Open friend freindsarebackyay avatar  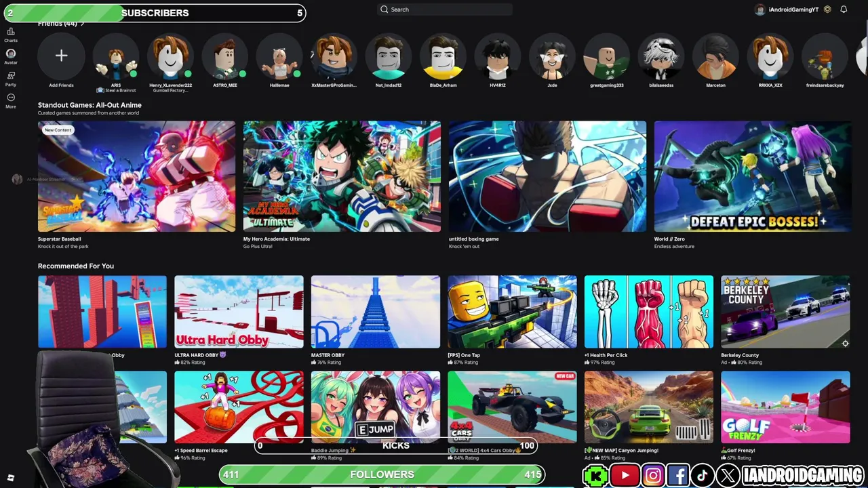[x=825, y=56]
